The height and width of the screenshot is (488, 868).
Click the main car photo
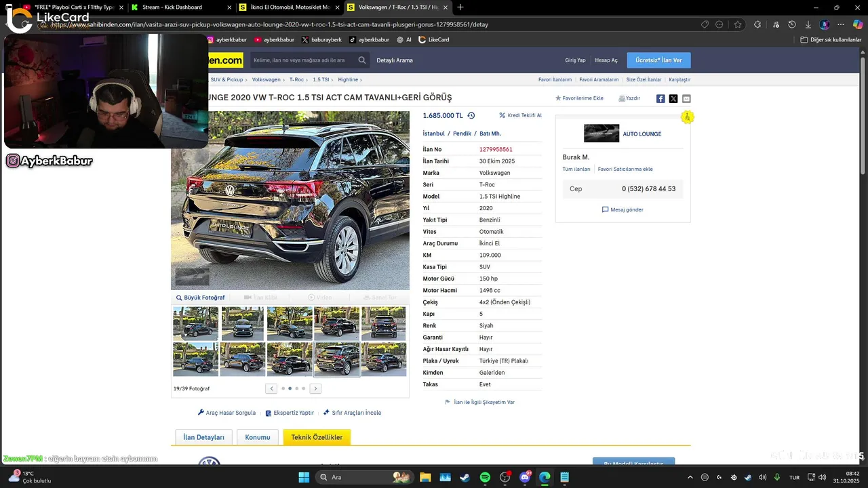coord(290,201)
